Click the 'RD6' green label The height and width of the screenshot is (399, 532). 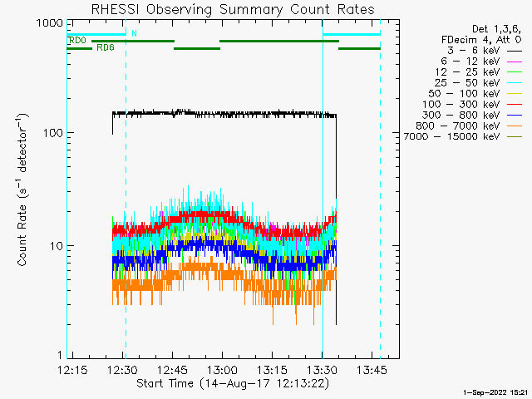tap(106, 48)
